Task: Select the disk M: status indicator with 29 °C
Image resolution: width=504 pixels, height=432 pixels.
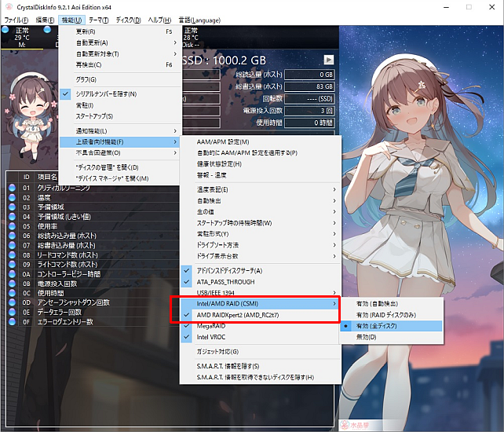Action: 22,38
